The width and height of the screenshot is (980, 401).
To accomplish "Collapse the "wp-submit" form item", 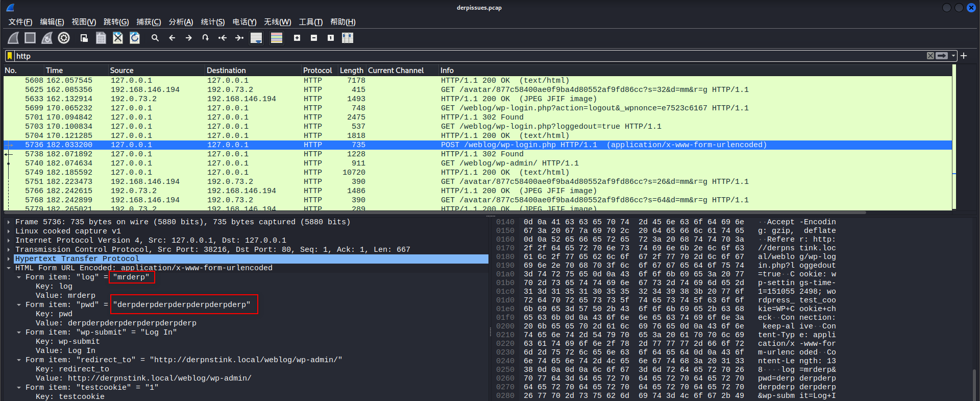I will (19, 333).
